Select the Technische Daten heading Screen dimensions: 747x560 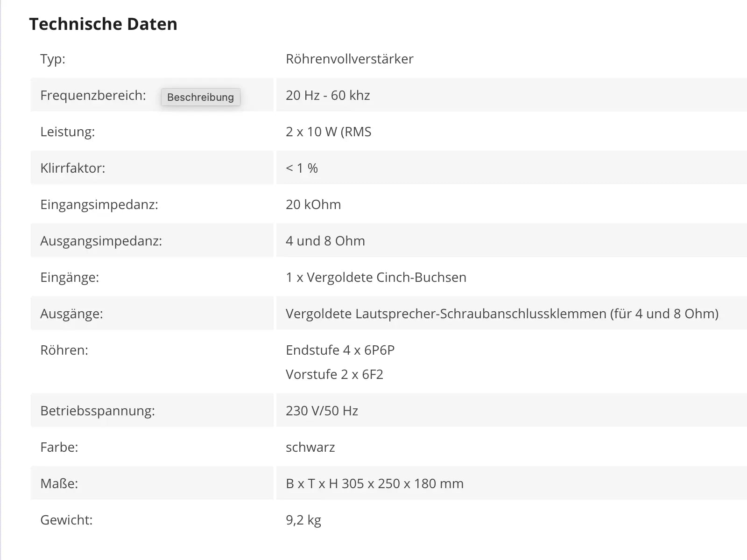103,24
